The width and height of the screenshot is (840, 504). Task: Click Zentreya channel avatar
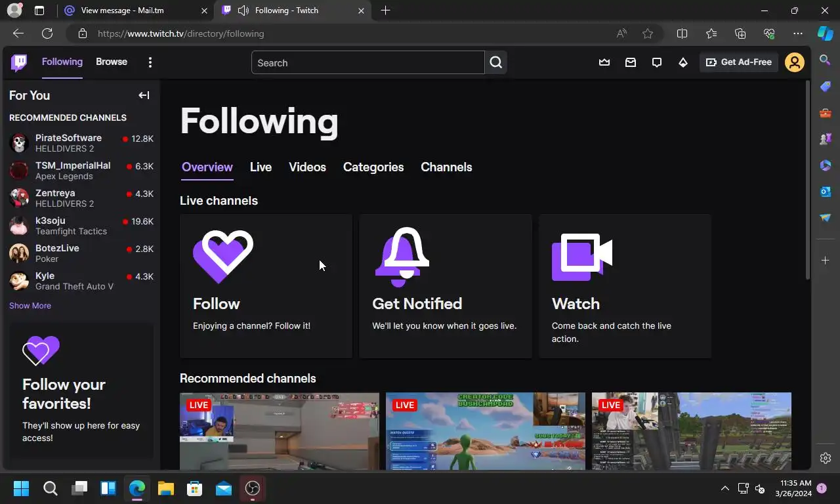(x=19, y=198)
